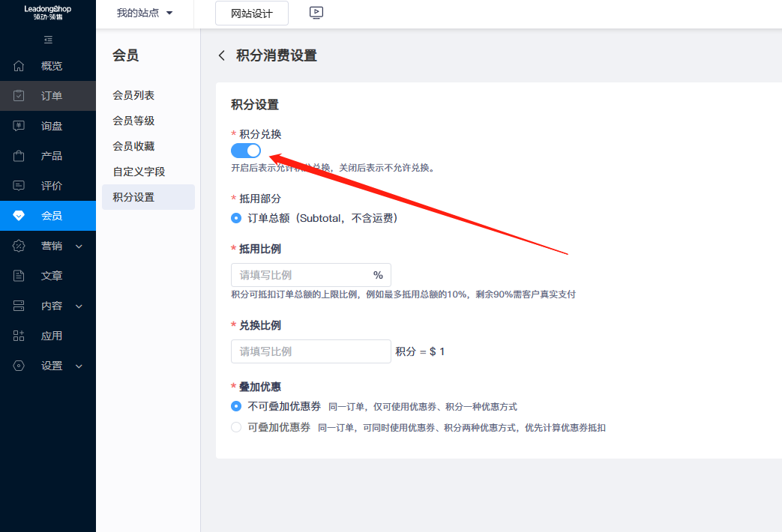
Task: Click the 概览 home icon
Action: tap(19, 66)
